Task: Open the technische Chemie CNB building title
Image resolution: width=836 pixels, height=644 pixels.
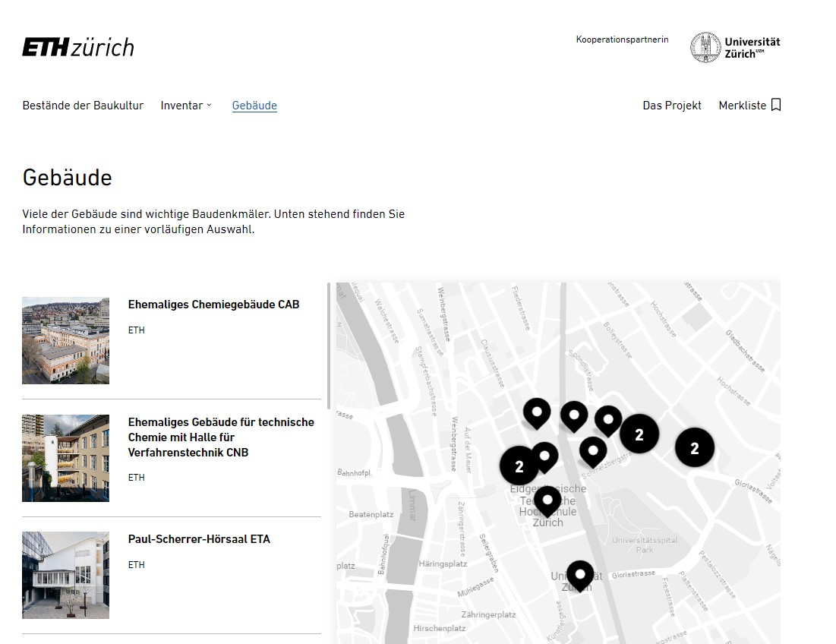Action: pos(221,437)
